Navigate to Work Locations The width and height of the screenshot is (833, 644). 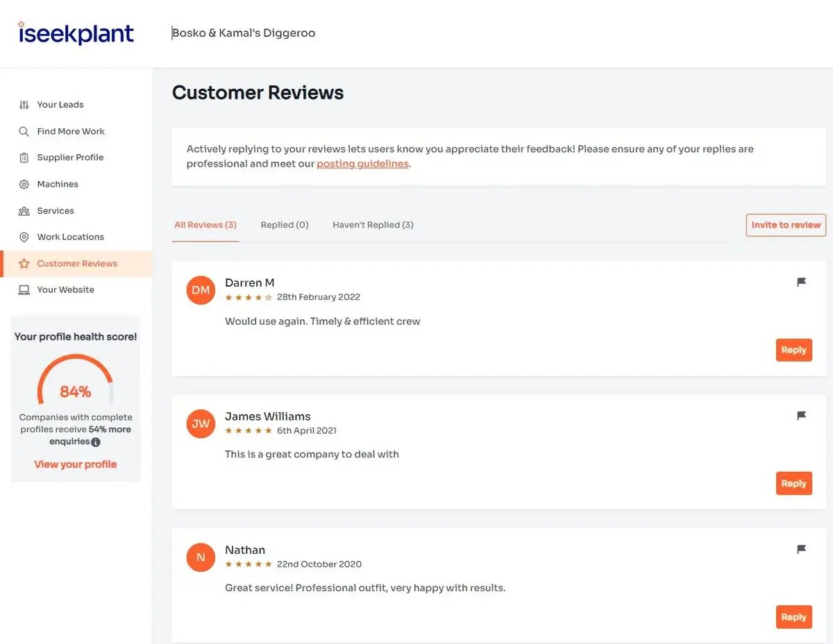(71, 237)
